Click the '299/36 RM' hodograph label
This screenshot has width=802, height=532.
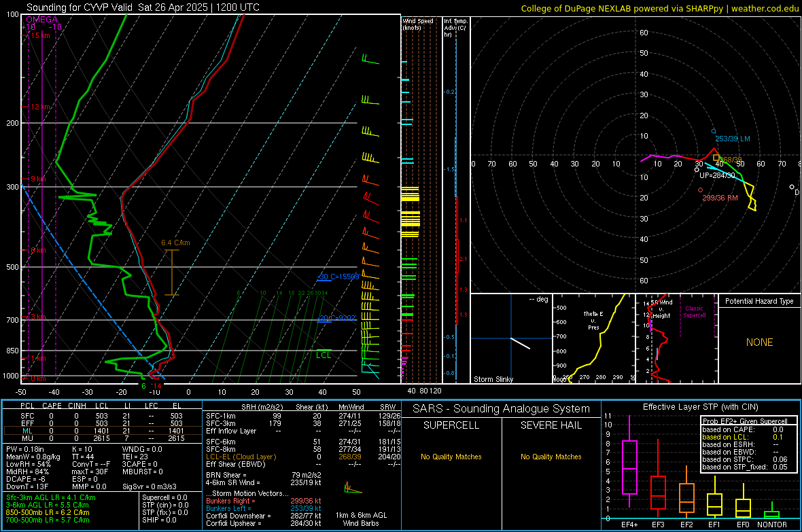coord(720,198)
